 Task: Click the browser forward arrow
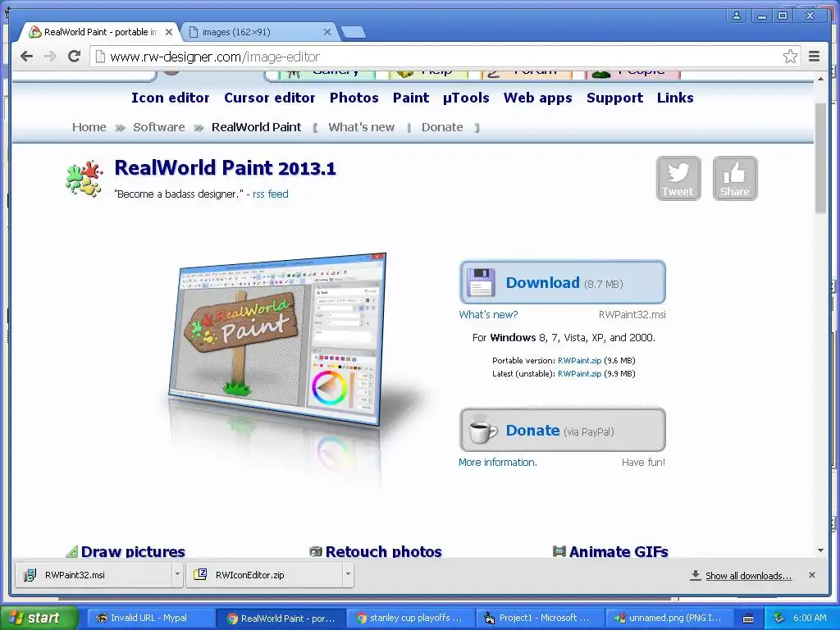coord(50,57)
